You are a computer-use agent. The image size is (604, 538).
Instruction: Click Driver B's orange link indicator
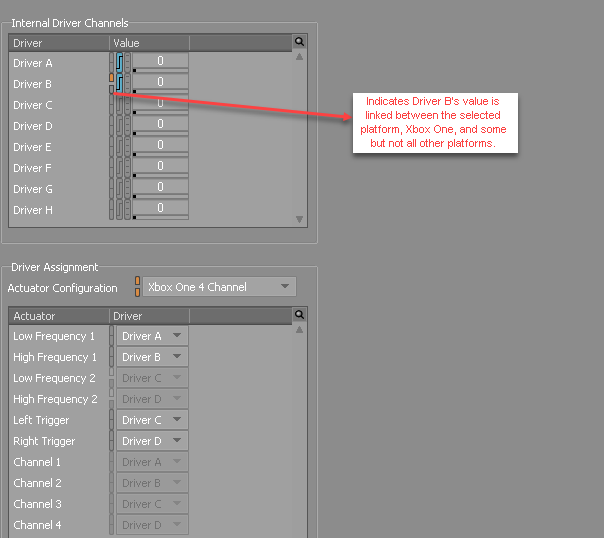[111, 78]
